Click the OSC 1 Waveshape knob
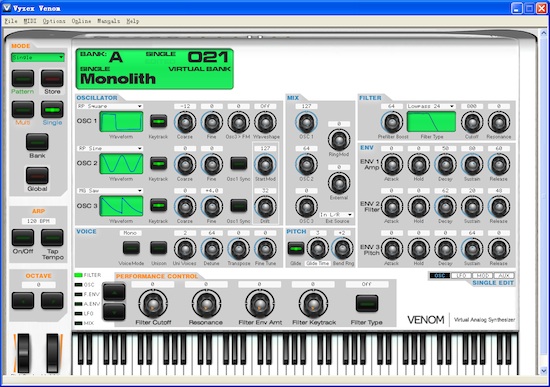Screen dimensions: 550x387 265,122
